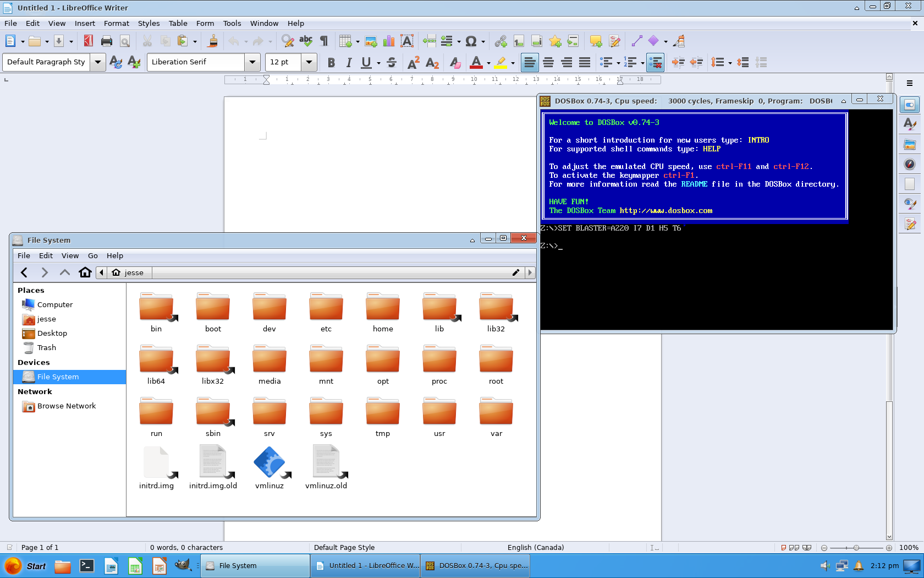Open the Paragraph Style dropdown
924x578 pixels.
click(x=98, y=62)
